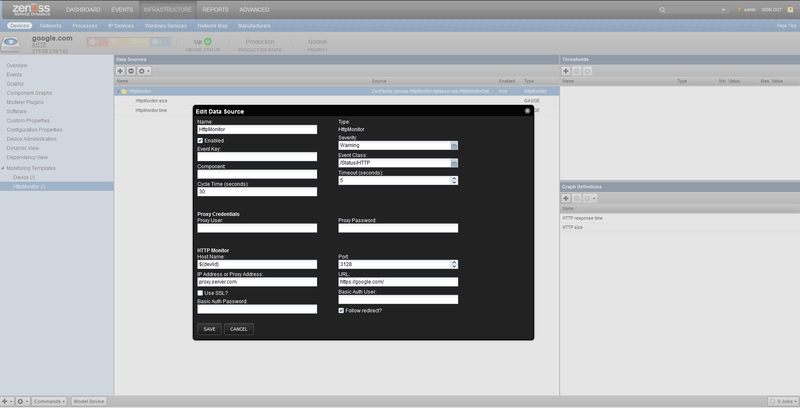Click the Name input field

pyautogui.click(x=257, y=130)
